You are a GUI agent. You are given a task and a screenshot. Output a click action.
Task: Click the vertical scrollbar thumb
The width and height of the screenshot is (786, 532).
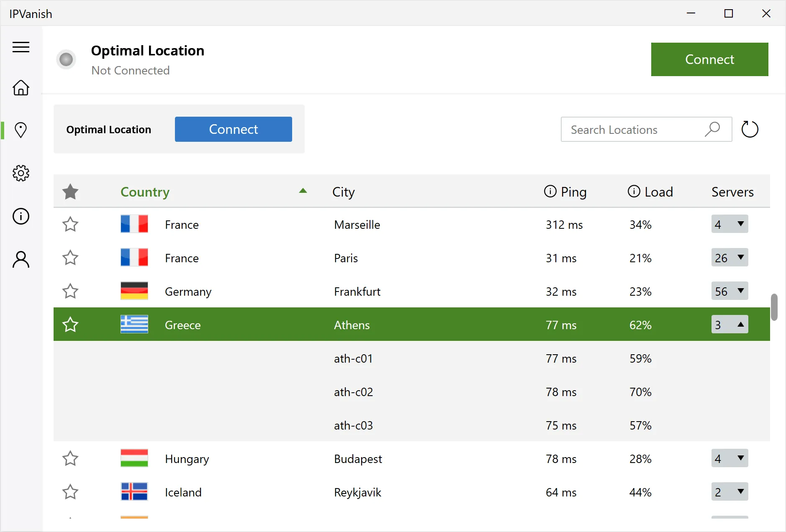pyautogui.click(x=774, y=307)
